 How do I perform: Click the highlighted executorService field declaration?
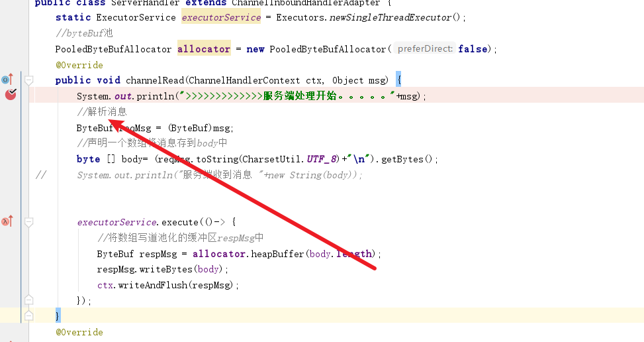[x=221, y=17]
